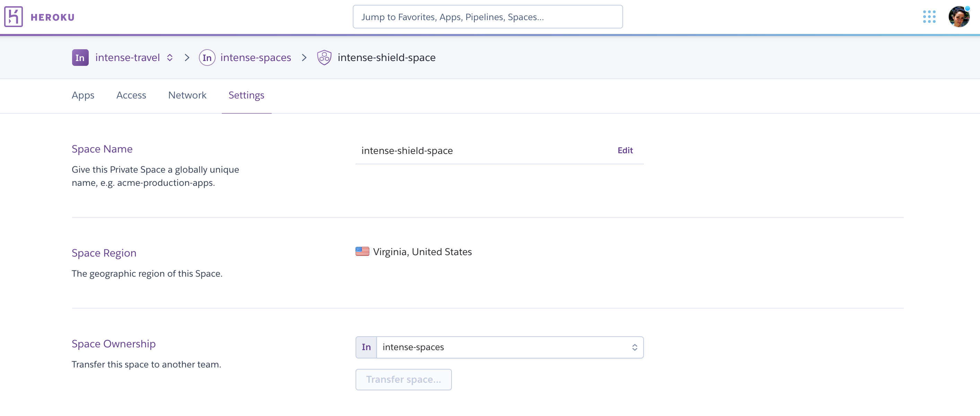Switch to the Network tab
This screenshot has height=416, width=980.
coord(187,95)
